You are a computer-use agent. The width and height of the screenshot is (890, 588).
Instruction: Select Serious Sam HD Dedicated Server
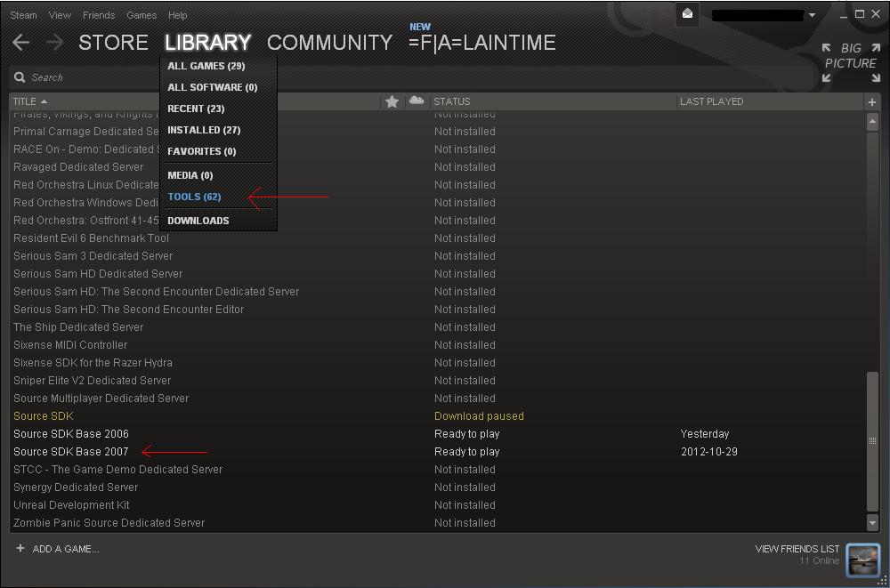[98, 274]
